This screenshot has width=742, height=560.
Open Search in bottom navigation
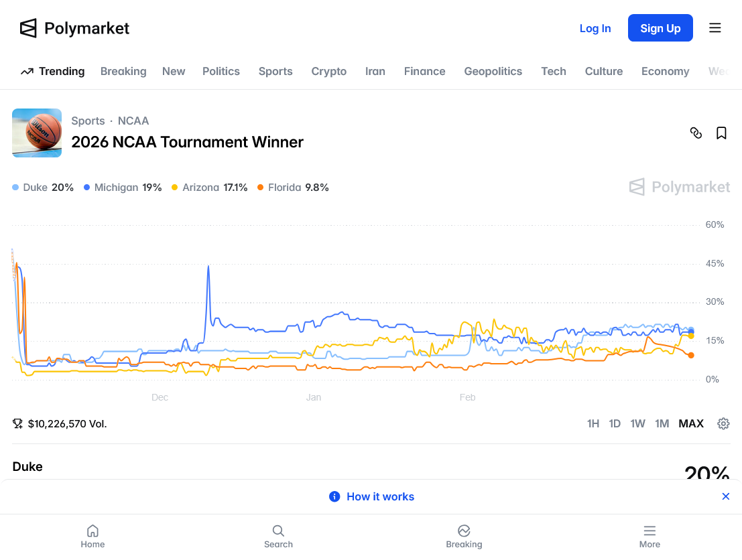tap(278, 536)
